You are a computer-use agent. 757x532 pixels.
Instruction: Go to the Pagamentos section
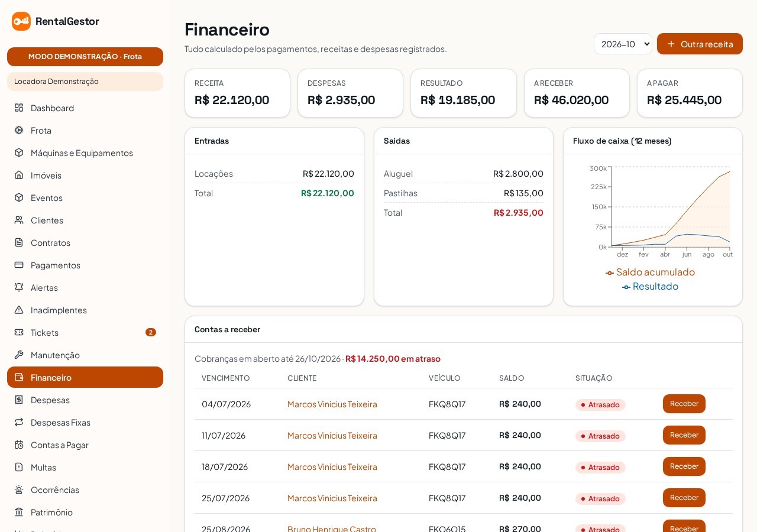pos(85,265)
